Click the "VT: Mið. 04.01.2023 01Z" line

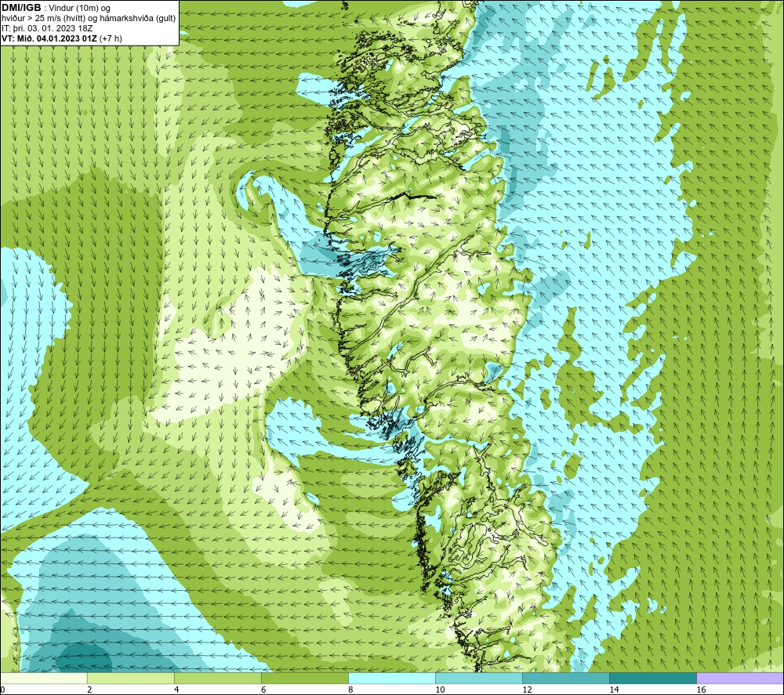click(49, 38)
